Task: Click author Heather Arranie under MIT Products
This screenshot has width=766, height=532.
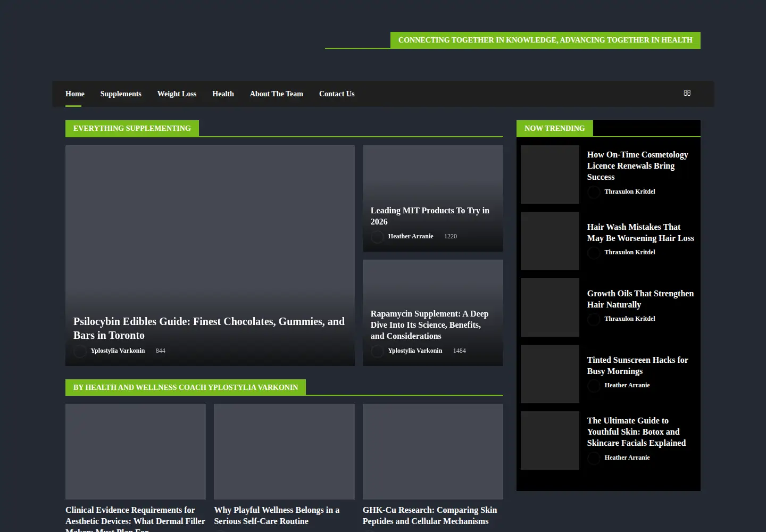Action: 411,236
